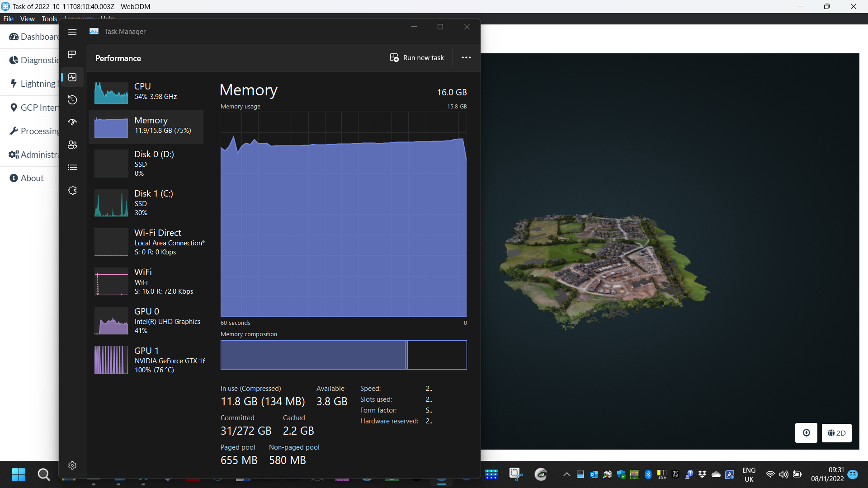Open Task Manager settings via the gear icon
868x488 pixels.
tap(72, 465)
